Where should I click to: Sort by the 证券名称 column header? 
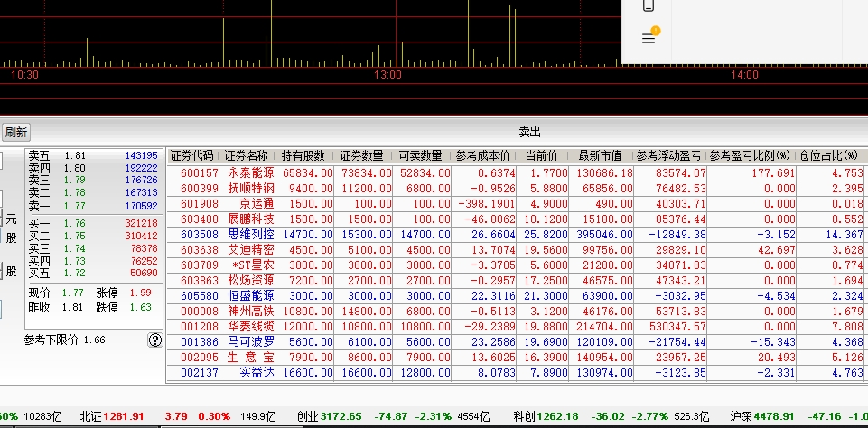pyautogui.click(x=247, y=155)
